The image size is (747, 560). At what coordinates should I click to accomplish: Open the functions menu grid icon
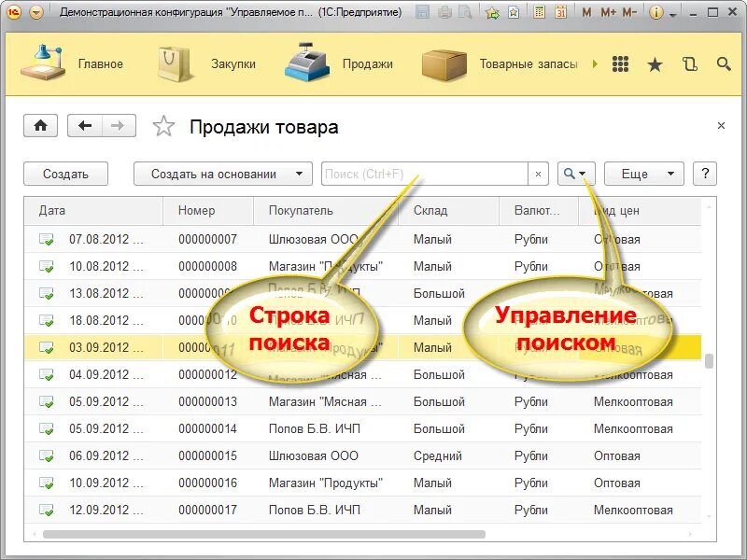click(x=620, y=63)
